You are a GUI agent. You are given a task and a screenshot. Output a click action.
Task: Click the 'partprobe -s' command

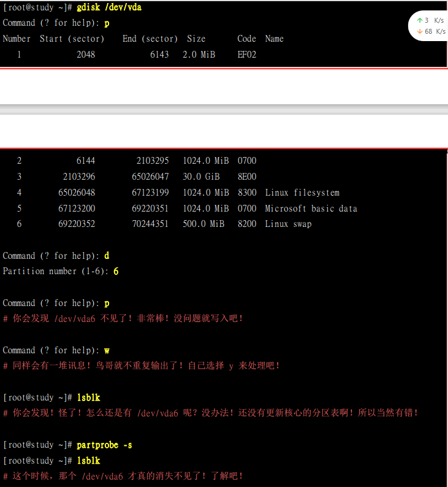tap(104, 445)
